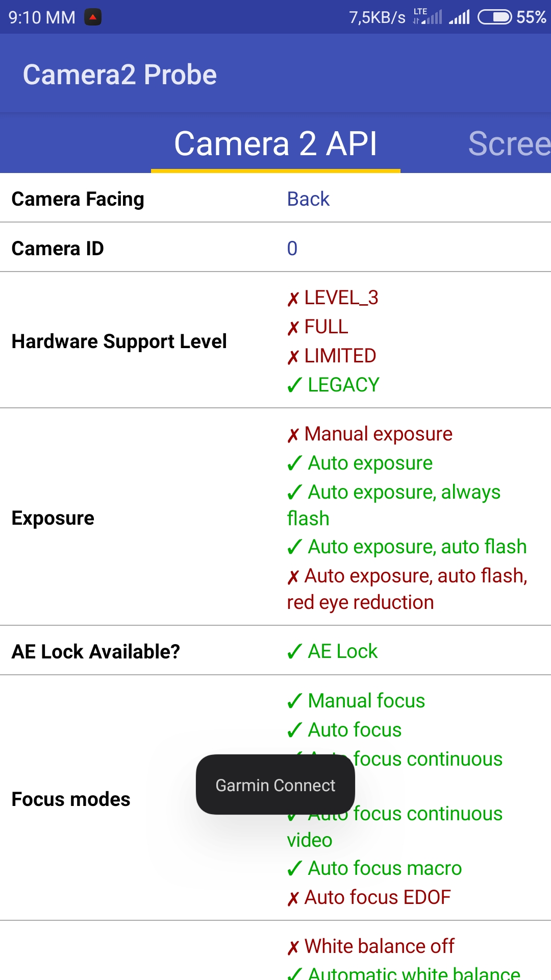Tap the red cross beside Auto focus EDOF
551x980 pixels.
click(293, 898)
